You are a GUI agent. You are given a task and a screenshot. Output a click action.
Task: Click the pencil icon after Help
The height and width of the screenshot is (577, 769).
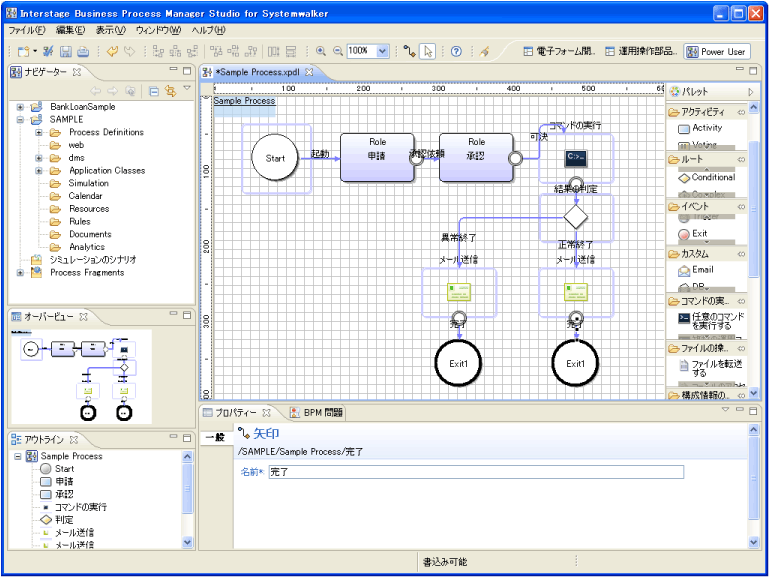(x=485, y=51)
